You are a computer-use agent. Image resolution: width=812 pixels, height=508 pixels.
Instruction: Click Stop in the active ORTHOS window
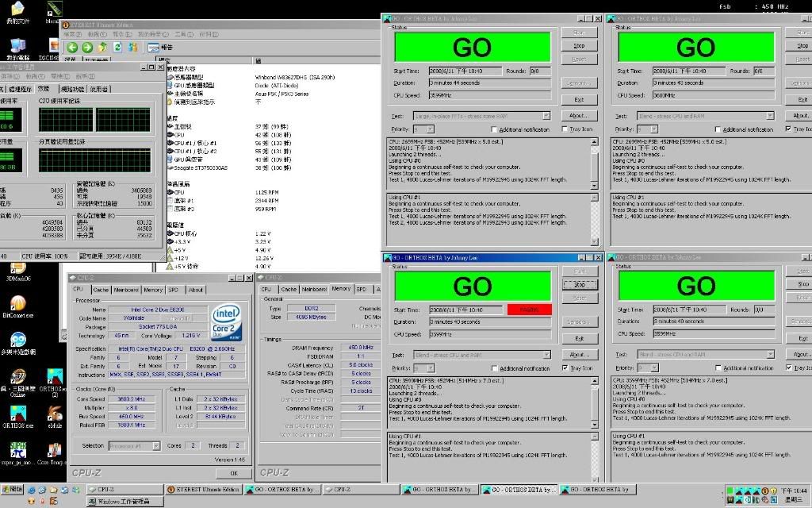click(580, 285)
